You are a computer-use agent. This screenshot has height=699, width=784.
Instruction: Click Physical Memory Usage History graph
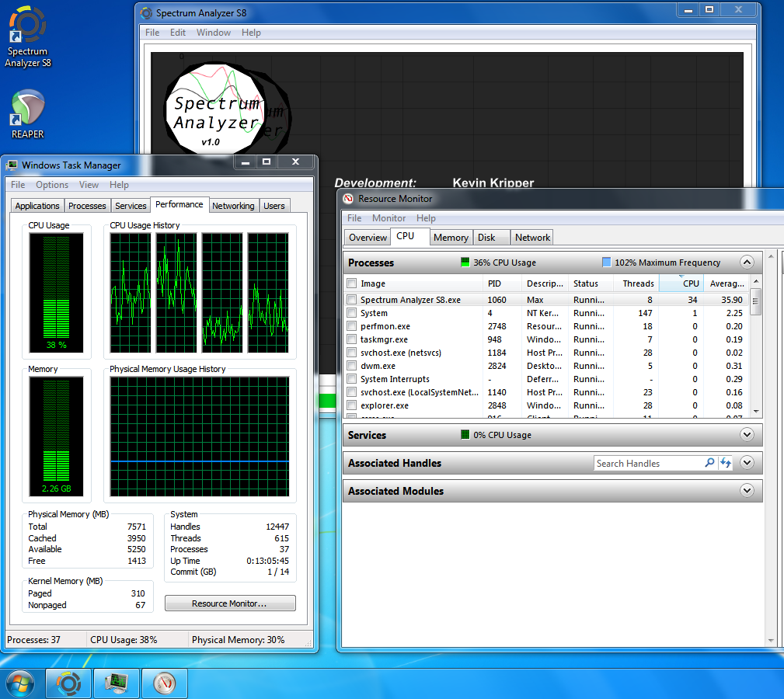click(200, 436)
